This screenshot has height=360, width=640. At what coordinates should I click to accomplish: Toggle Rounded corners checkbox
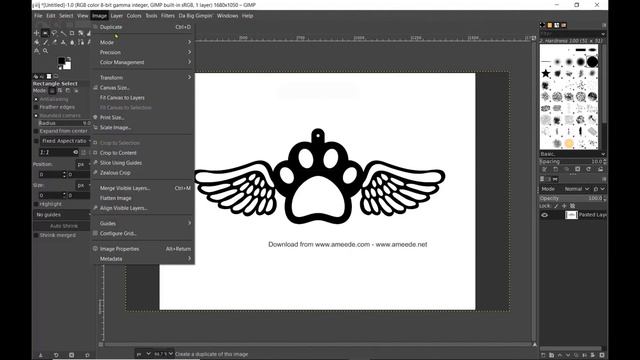36,116
